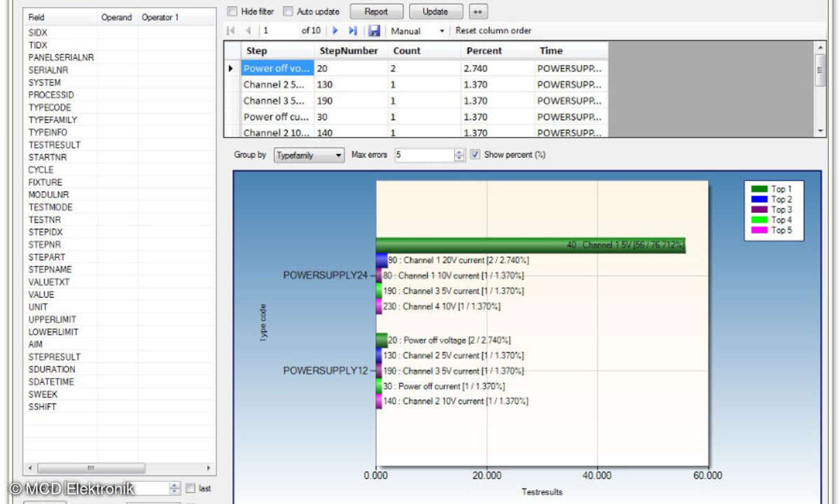The width and height of the screenshot is (840, 504).
Task: Sort by Percent column header
Action: pyautogui.click(x=498, y=51)
